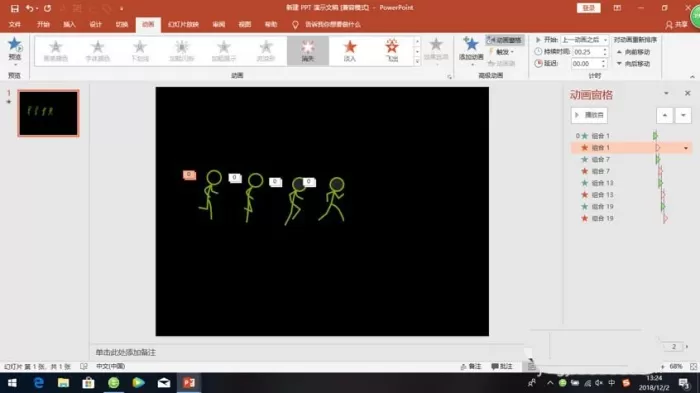Select the slide 1 thumbnail
The width and height of the screenshot is (700, 393).
(x=48, y=113)
